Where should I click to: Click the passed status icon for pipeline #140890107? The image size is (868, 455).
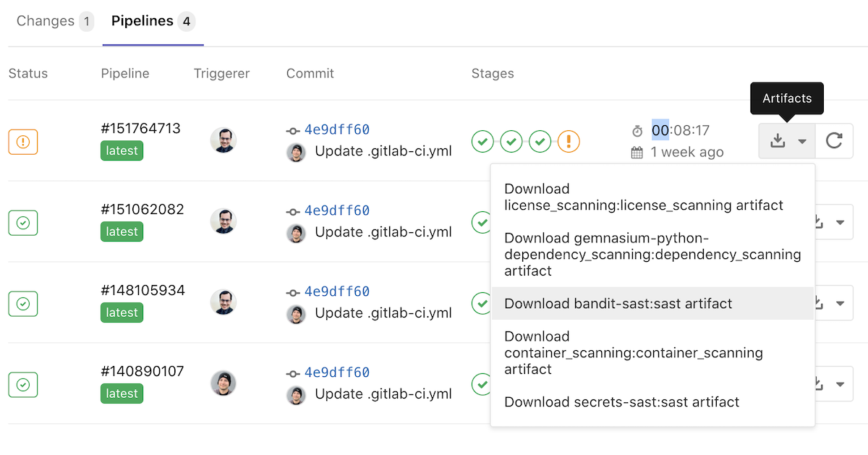[x=22, y=384]
